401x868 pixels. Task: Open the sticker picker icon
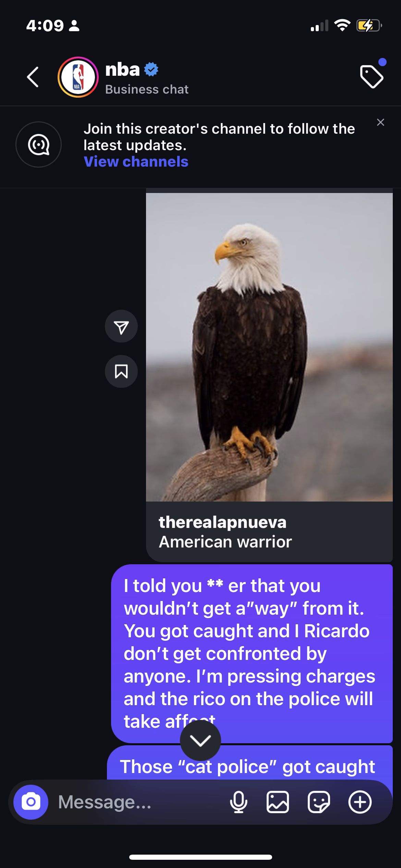pos(319,802)
